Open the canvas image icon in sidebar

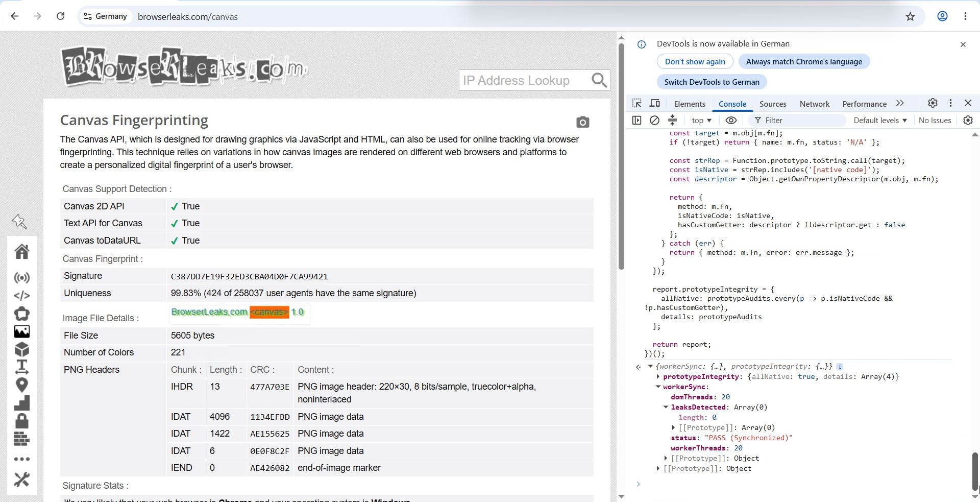[21, 331]
